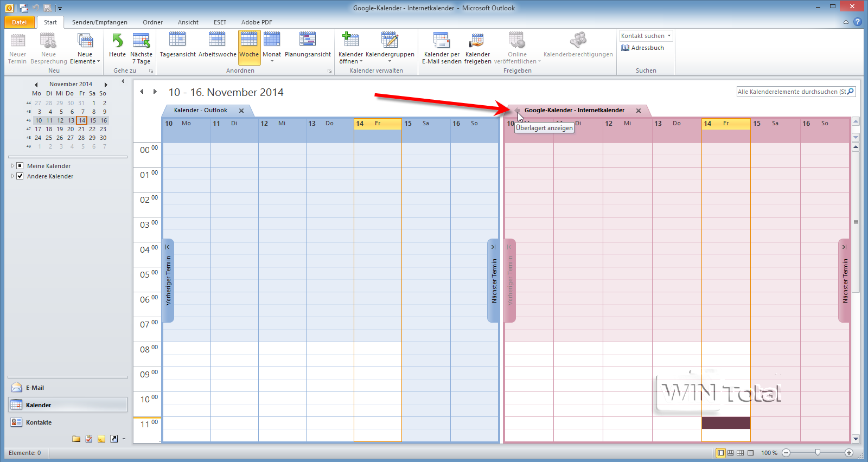
Task: Select Normal view in status bar
Action: pos(720,453)
